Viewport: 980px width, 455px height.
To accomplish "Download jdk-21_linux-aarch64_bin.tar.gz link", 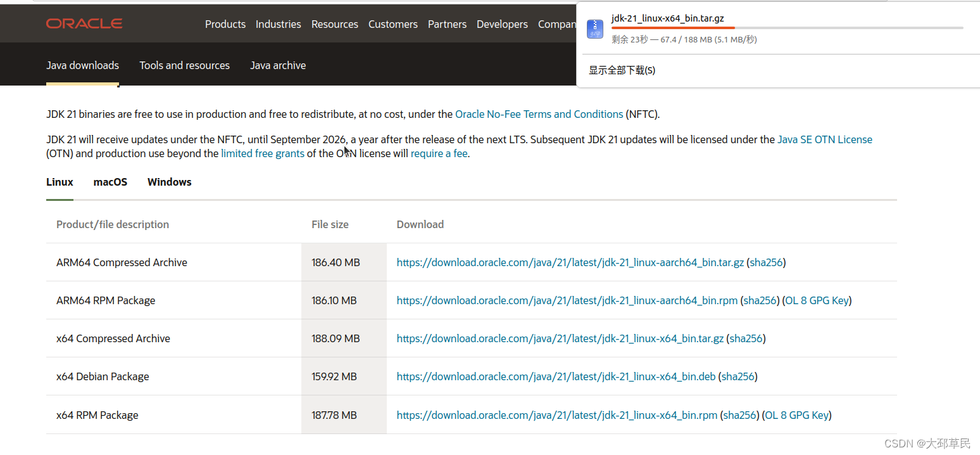I will point(570,262).
